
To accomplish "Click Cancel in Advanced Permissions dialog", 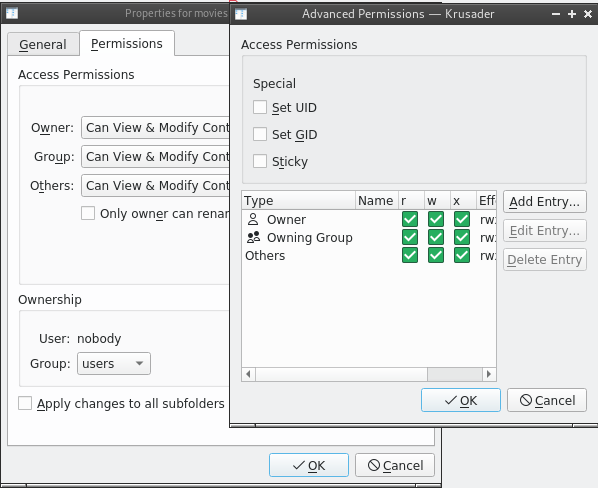I will [547, 400].
